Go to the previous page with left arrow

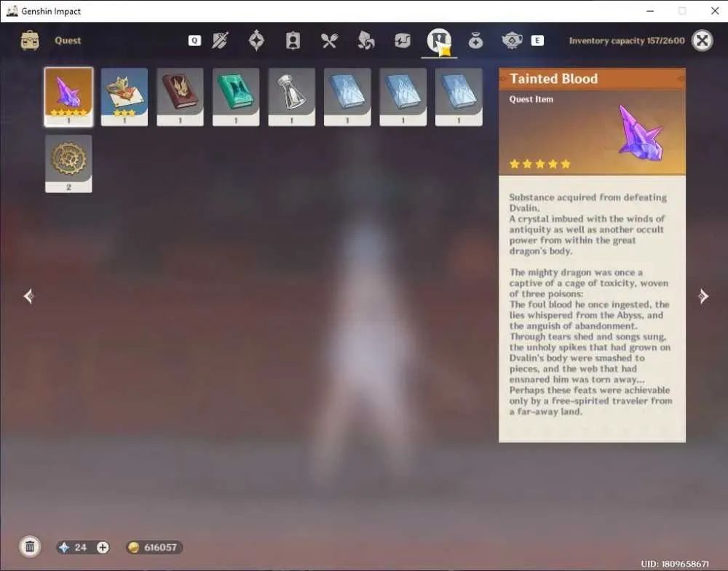click(29, 296)
